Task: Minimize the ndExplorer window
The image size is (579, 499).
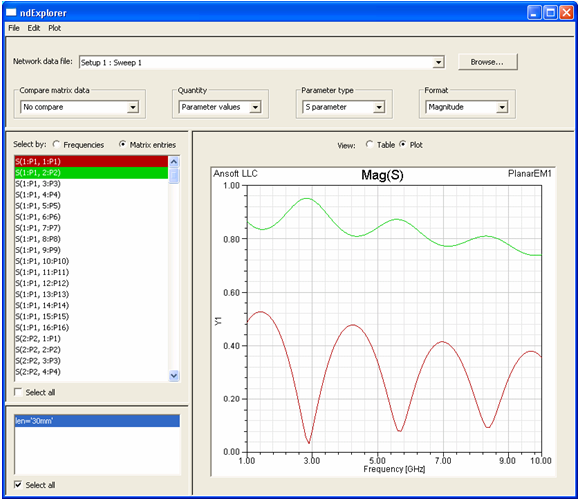Action: (x=534, y=13)
